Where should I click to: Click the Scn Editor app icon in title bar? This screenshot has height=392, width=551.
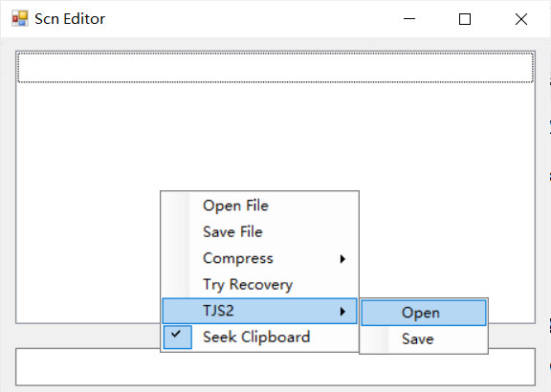(x=20, y=18)
